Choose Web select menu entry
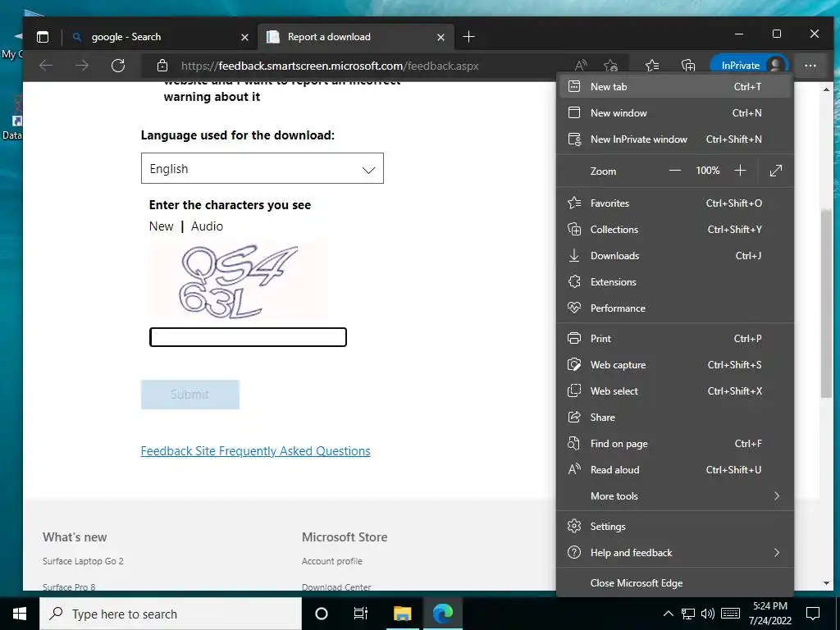 675,391
